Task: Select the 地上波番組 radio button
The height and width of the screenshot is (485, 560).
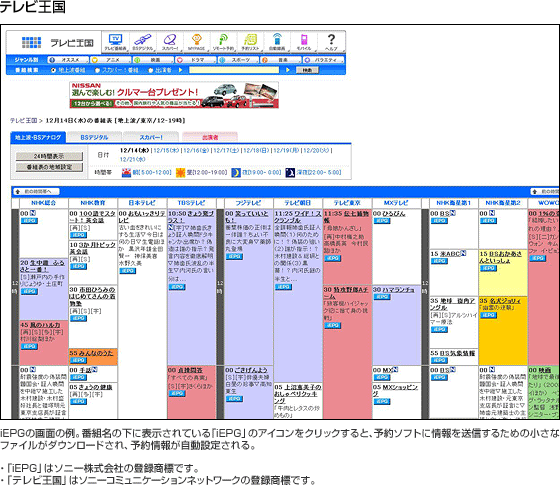Action: 54,70
